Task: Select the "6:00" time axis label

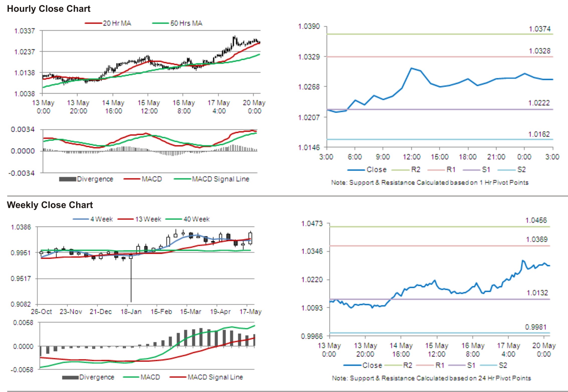Action: point(355,157)
